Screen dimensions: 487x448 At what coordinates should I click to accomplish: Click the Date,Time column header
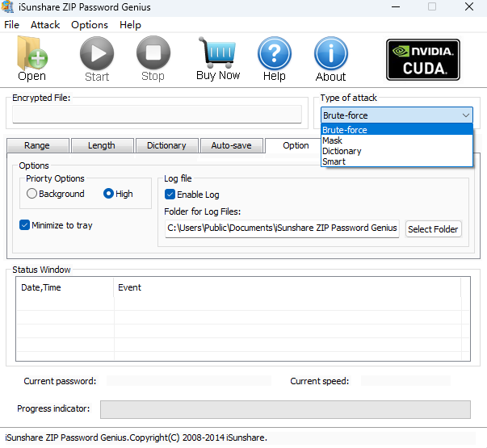pyautogui.click(x=65, y=287)
